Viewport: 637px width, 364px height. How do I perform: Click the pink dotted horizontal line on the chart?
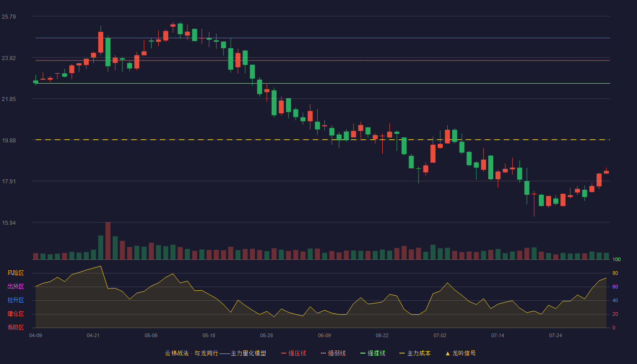pyautogui.click(x=323, y=61)
